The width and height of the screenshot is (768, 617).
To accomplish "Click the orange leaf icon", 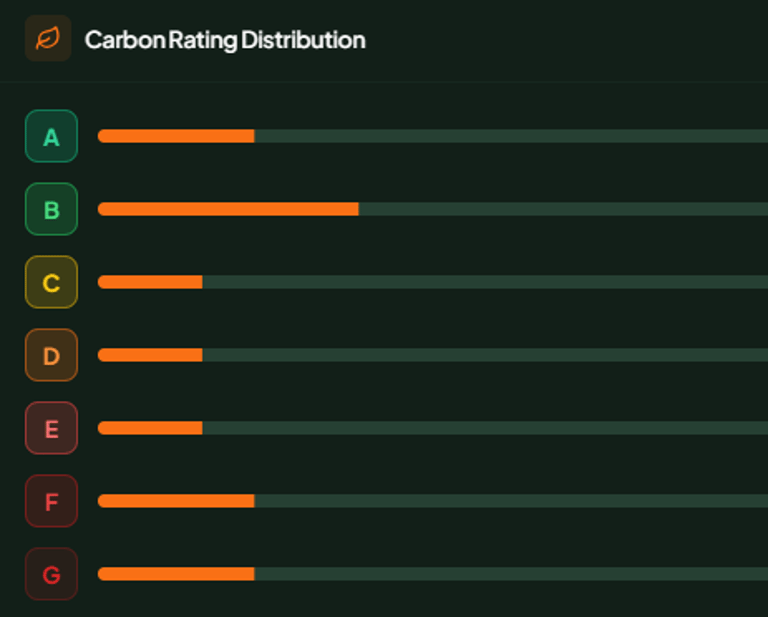I will [48, 38].
